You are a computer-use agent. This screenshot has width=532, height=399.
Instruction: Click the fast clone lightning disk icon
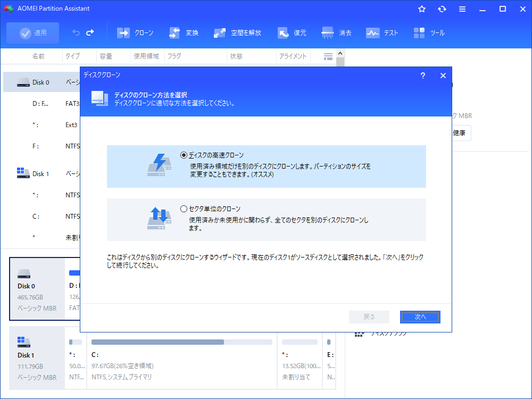tap(159, 165)
